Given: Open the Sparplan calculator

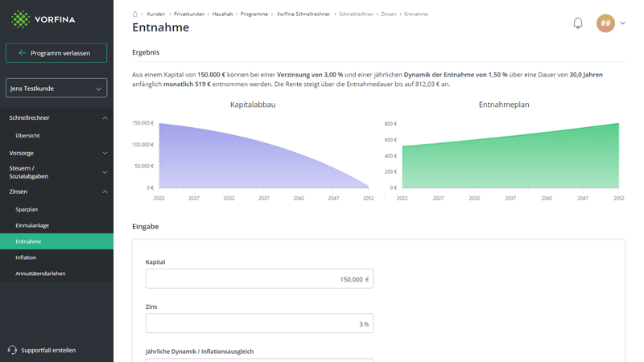Looking at the screenshot, I should [x=27, y=209].
